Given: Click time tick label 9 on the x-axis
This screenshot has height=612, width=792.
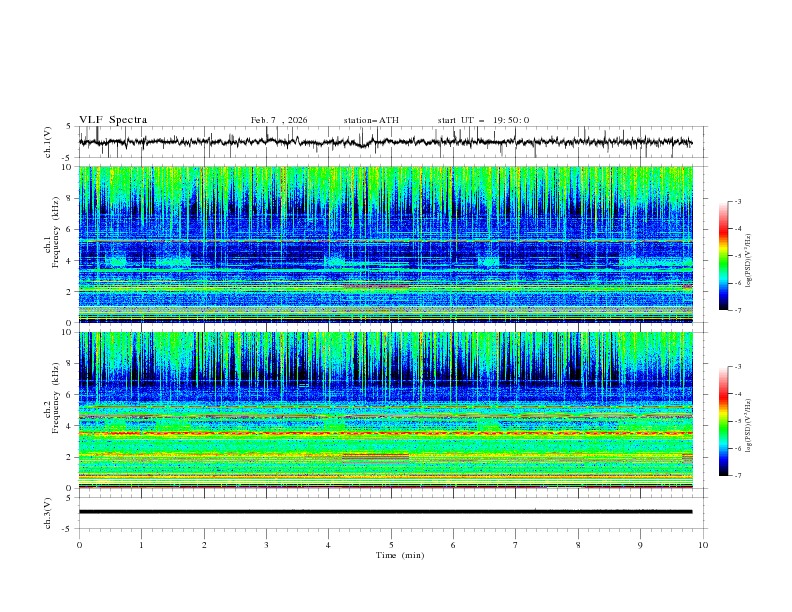Looking at the screenshot, I should [x=640, y=545].
